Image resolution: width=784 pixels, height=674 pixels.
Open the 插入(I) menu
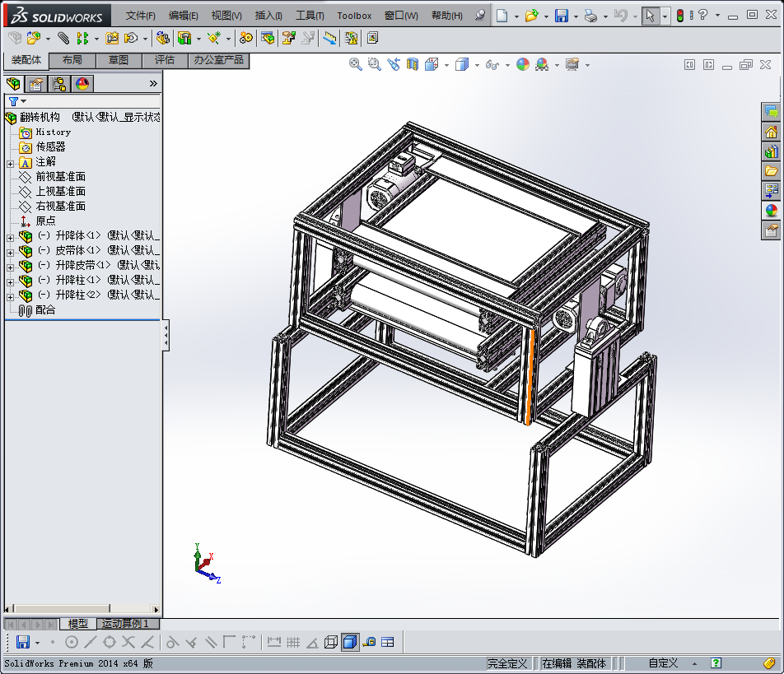pyautogui.click(x=268, y=16)
